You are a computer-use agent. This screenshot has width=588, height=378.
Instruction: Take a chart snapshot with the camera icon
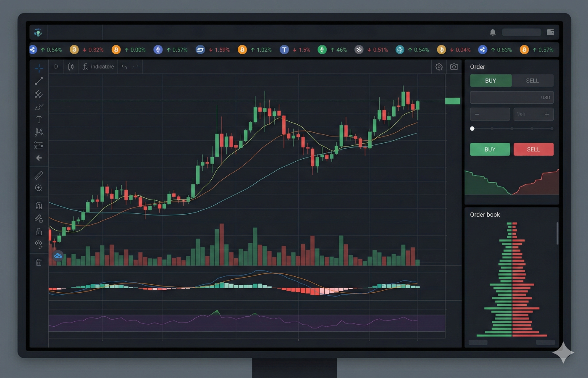coord(454,66)
